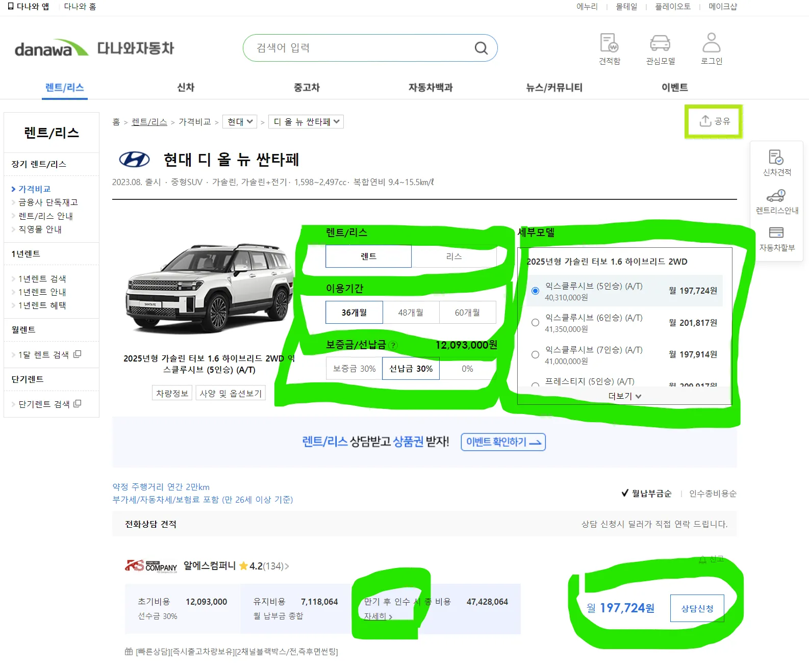The height and width of the screenshot is (672, 809).
Task: Choose 리스 option toggle
Action: coord(453,256)
